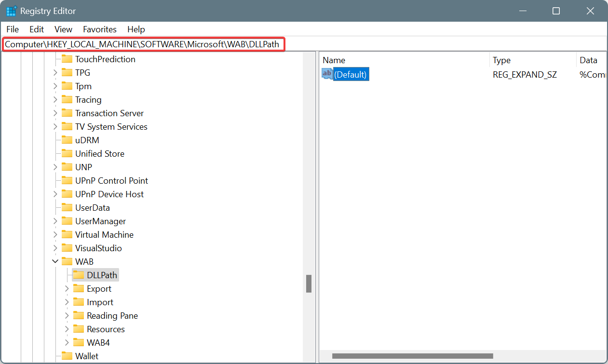Expand the Virtual Machine key
This screenshot has height=364, width=608.
55,235
